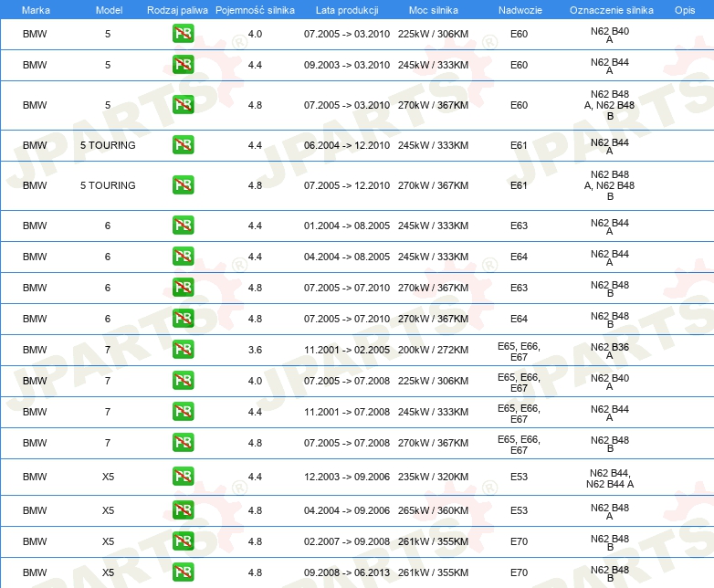The image size is (714, 588).
Task: Click the Nadwozie column header
Action: pyautogui.click(x=520, y=10)
